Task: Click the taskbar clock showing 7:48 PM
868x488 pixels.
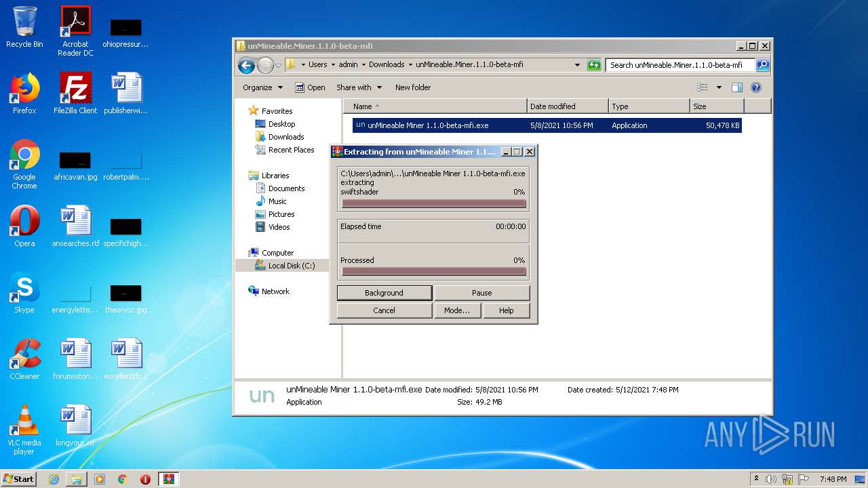Action: pyautogui.click(x=833, y=479)
